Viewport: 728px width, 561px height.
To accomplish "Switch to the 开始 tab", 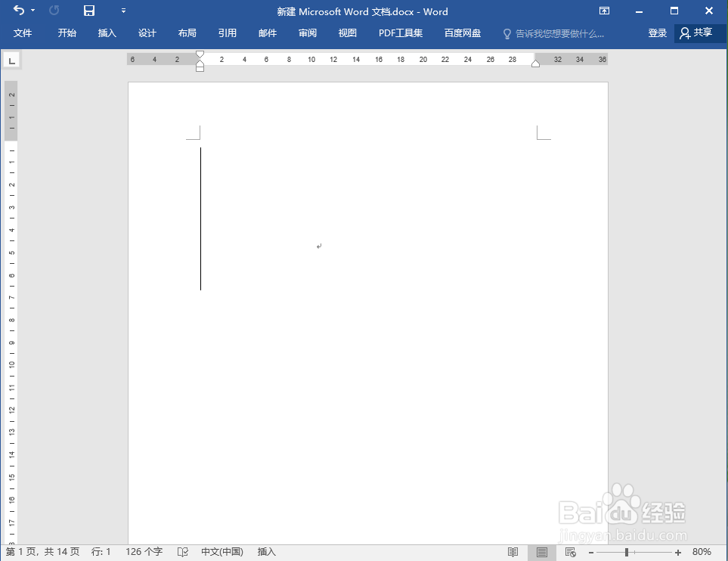I will click(x=67, y=33).
